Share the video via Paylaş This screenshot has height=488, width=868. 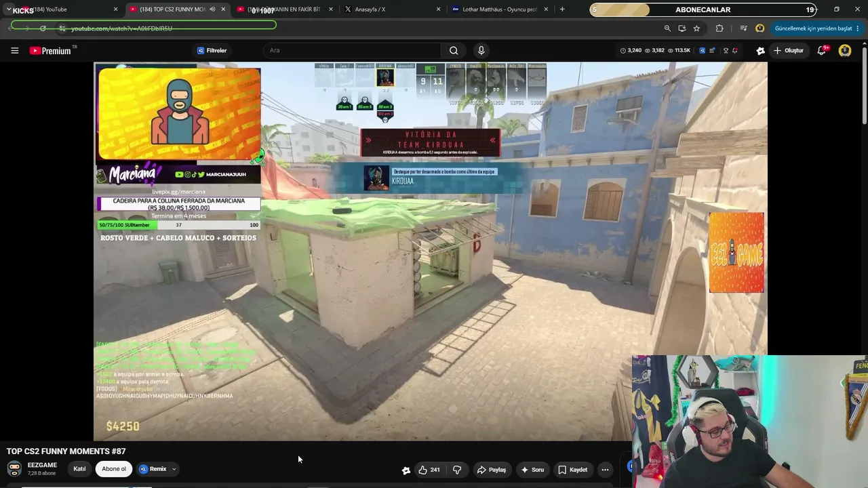tap(492, 470)
